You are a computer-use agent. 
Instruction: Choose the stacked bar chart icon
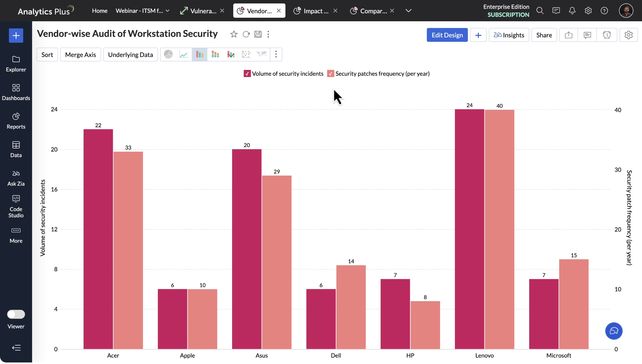[215, 55]
